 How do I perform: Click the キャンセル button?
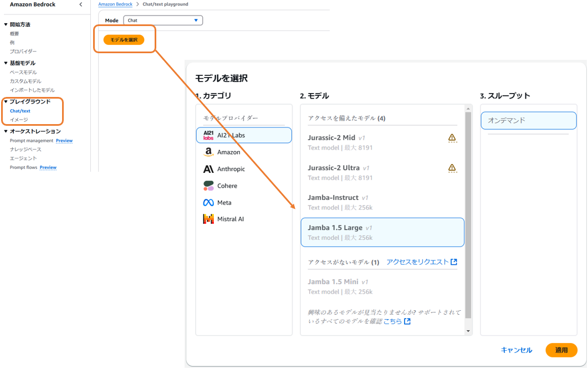pyautogui.click(x=517, y=350)
